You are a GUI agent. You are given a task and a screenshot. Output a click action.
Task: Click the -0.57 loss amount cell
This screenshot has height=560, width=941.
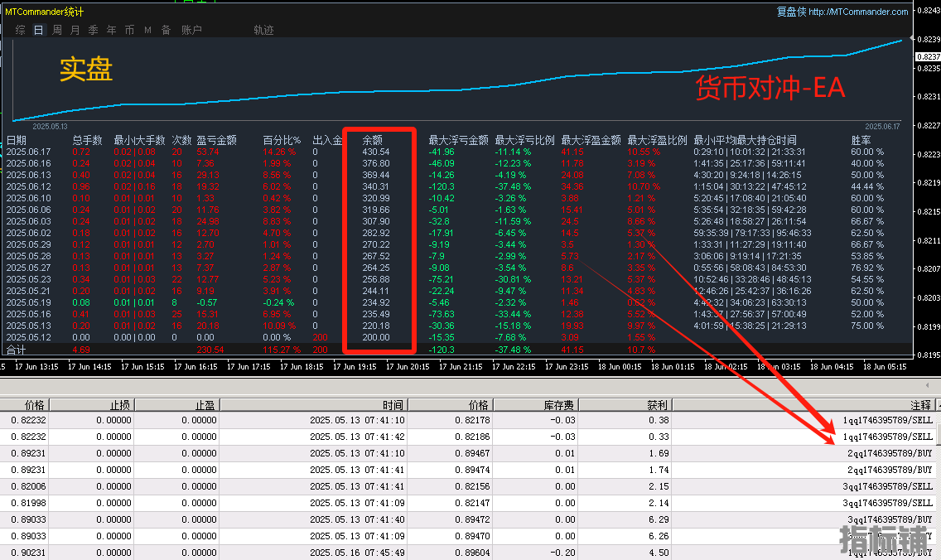pos(207,302)
